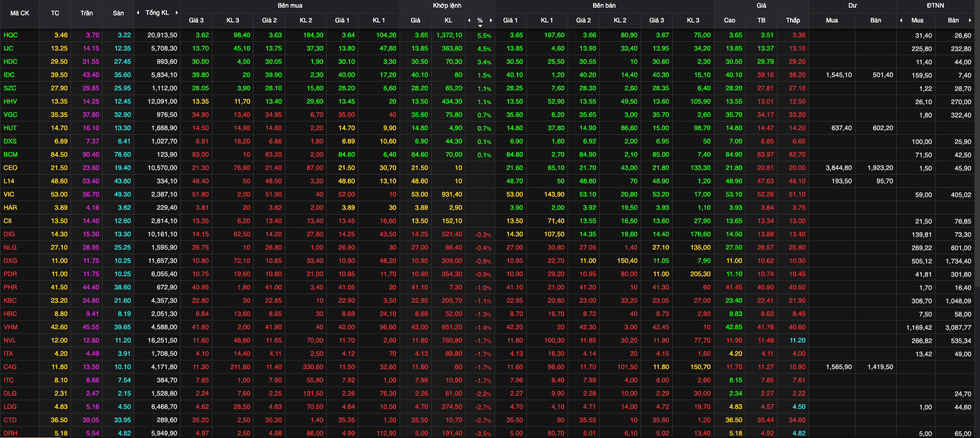Select CEO surplus buy value 3,844,80
The width and height of the screenshot is (980, 438).
point(839,168)
